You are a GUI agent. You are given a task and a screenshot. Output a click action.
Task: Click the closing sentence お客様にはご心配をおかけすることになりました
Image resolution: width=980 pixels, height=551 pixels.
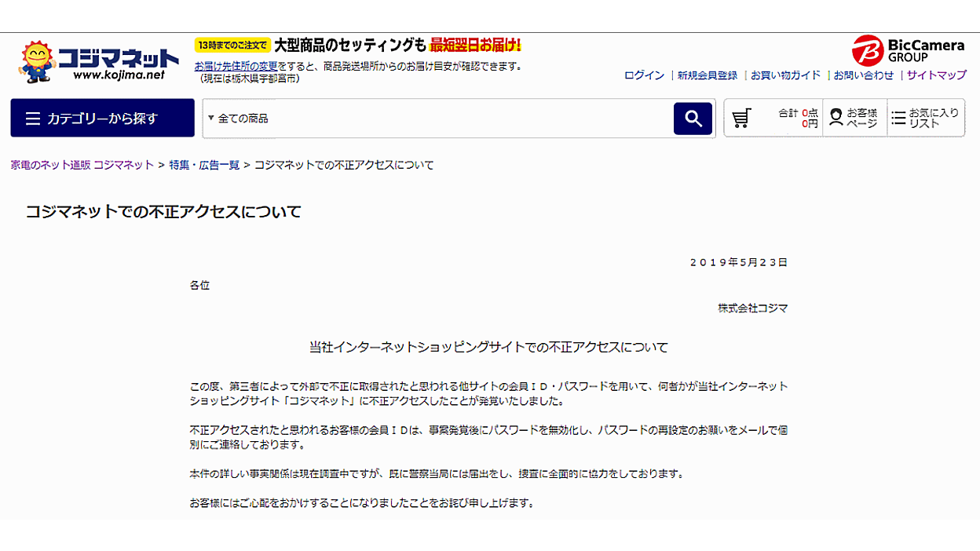(x=362, y=503)
